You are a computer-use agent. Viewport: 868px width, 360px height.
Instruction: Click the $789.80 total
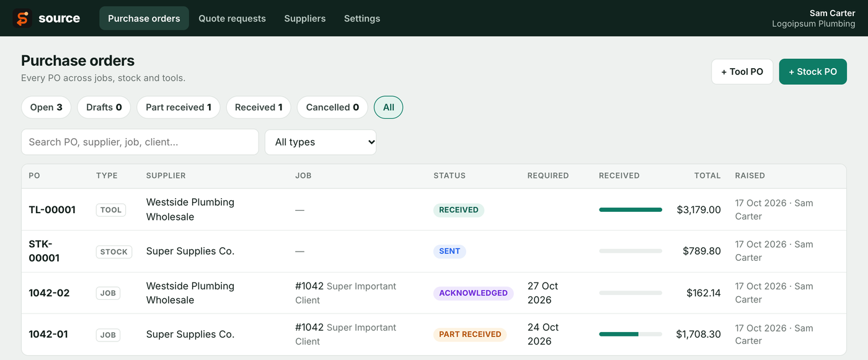[x=702, y=251]
